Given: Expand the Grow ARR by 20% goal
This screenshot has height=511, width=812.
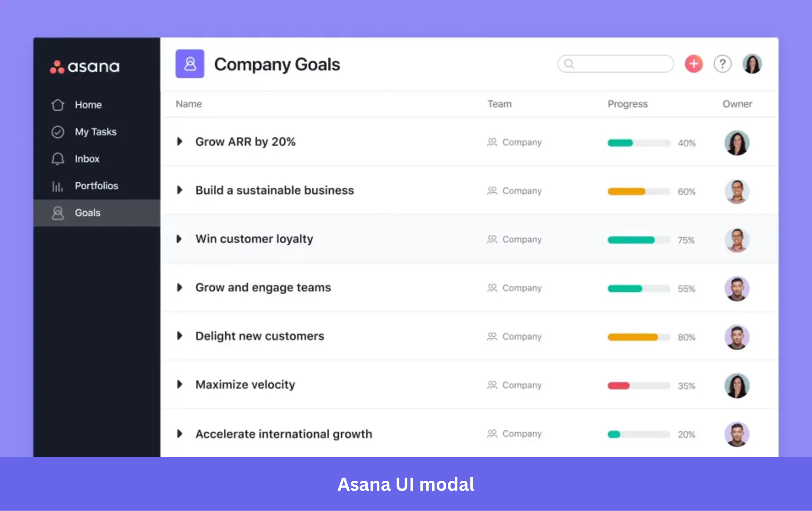Looking at the screenshot, I should 180,141.
